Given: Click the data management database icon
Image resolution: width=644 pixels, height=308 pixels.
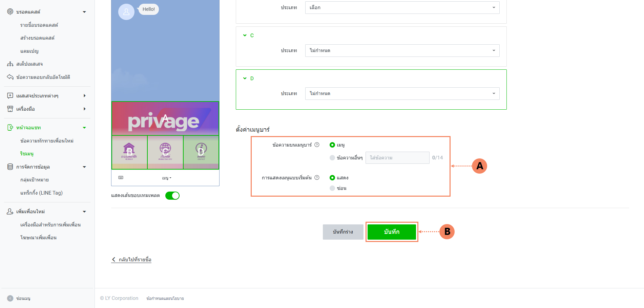Looking at the screenshot, I should click(10, 167).
